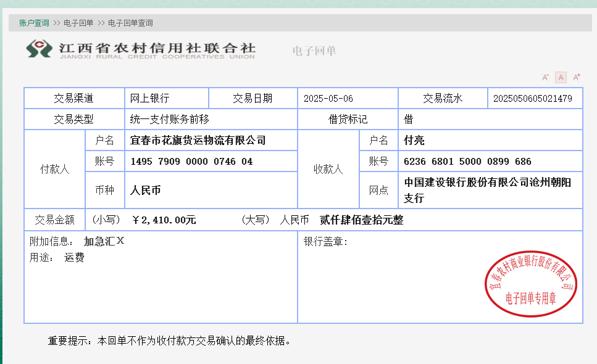The height and width of the screenshot is (364, 597).
Task: Select uppercase amount 贰仟肆佰壹拾元整
Action: [x=361, y=220]
